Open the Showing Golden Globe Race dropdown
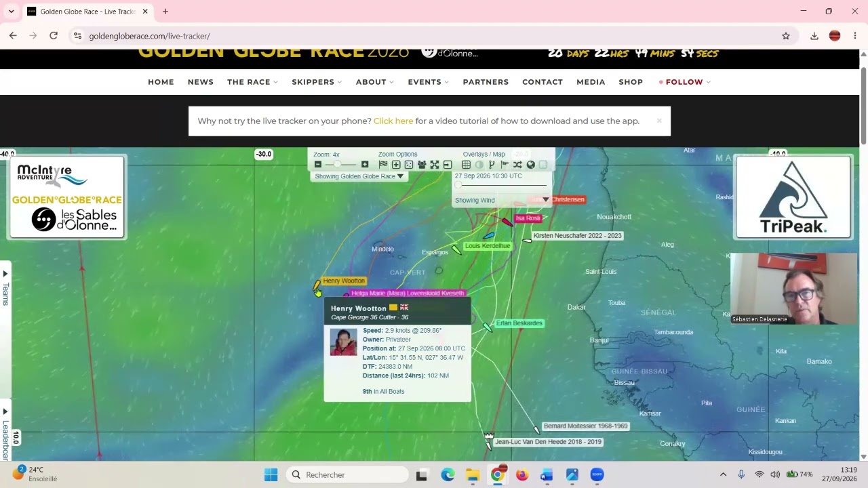 point(359,176)
